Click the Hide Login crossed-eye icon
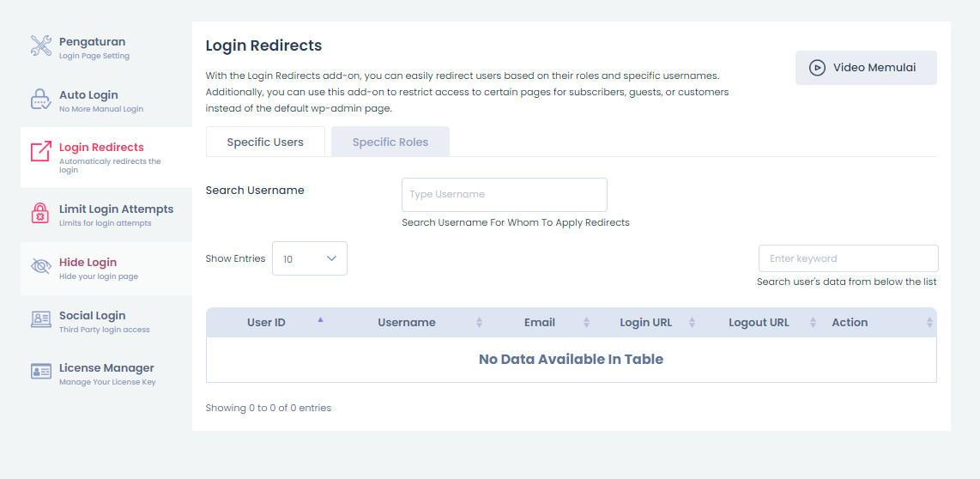The height and width of the screenshot is (479, 980). click(41, 266)
